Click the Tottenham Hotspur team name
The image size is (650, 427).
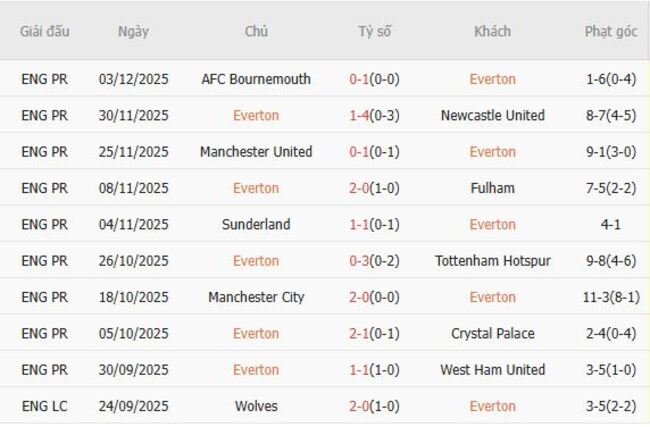[492, 261]
